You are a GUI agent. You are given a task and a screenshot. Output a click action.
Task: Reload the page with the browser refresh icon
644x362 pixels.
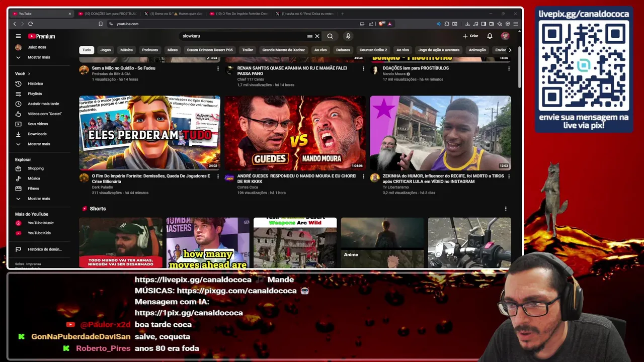(31, 24)
